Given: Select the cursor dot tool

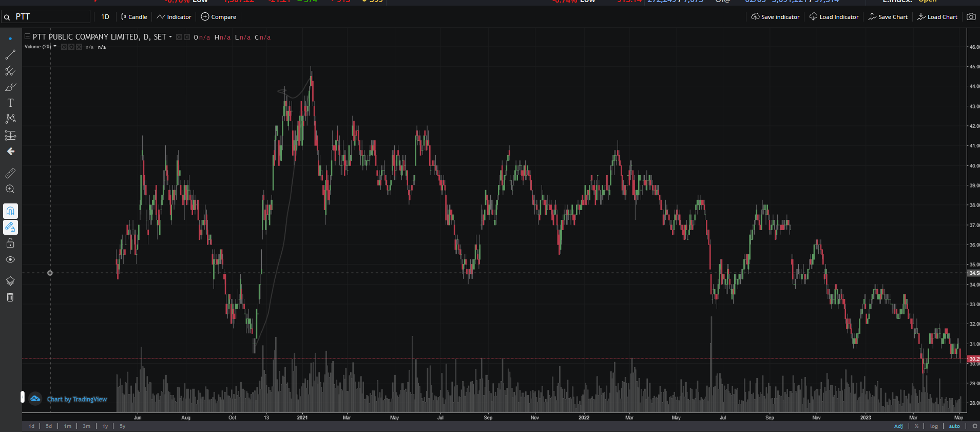Looking at the screenshot, I should pos(10,39).
